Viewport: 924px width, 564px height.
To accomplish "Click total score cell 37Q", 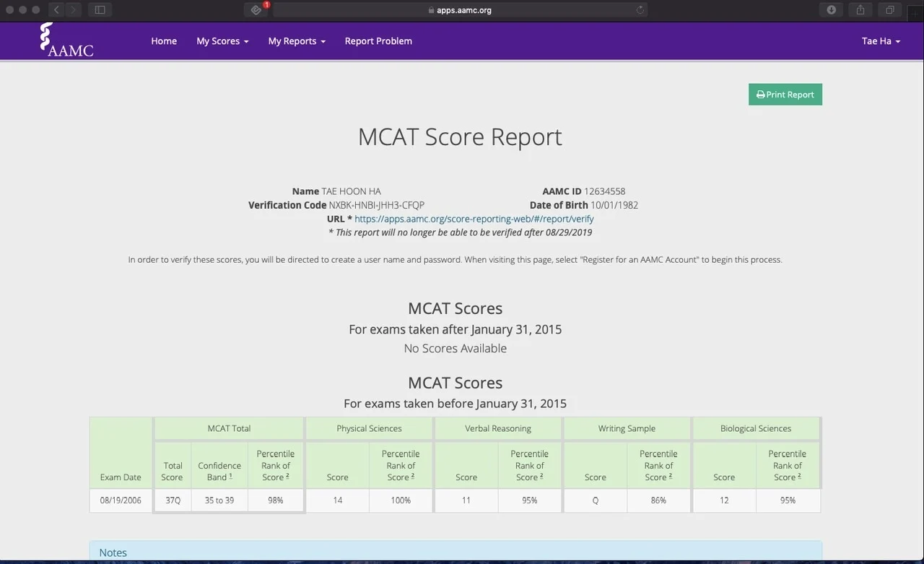I will 173,500.
